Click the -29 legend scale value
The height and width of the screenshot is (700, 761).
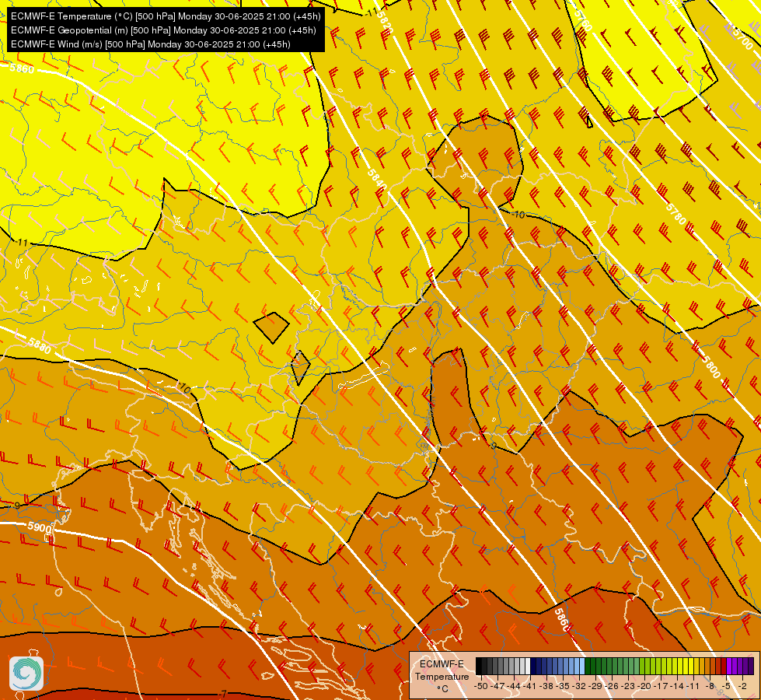595,686
